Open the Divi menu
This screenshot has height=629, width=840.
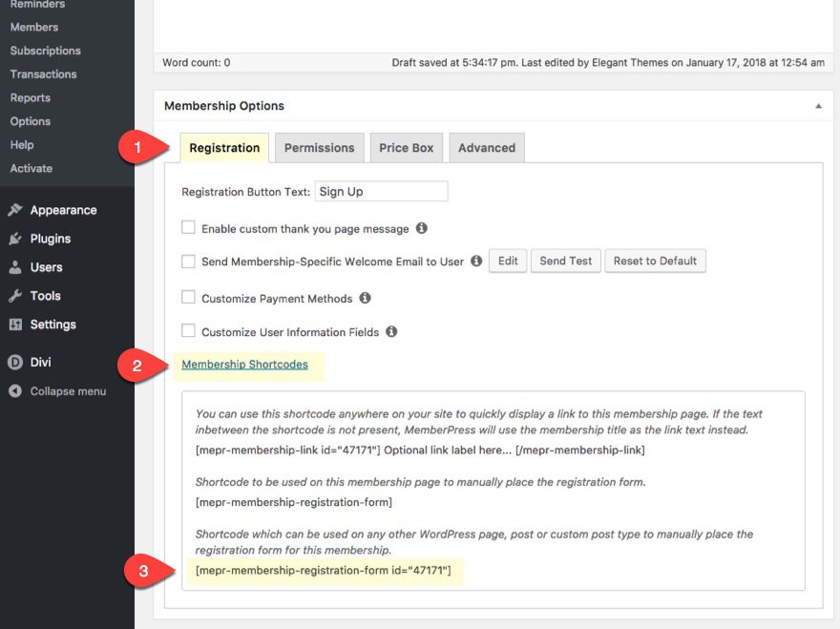(40, 362)
